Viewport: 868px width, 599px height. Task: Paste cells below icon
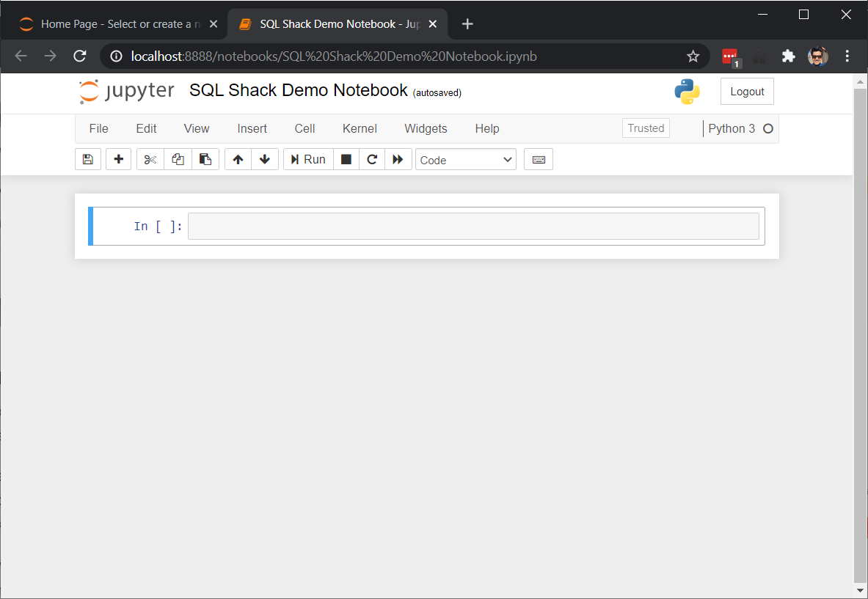coord(205,159)
